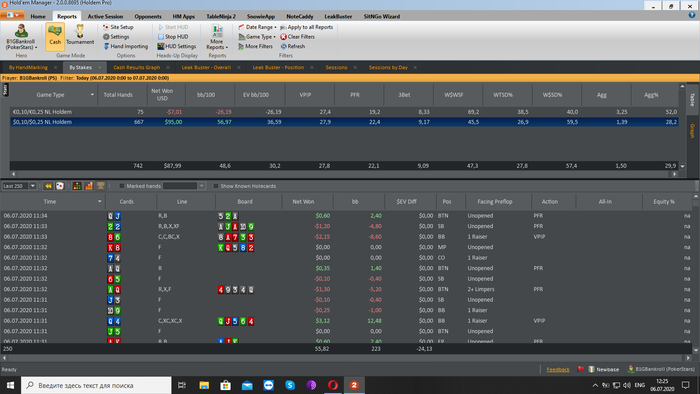Select $0,10/$0,25 NL Holdem row
This screenshot has height=394, width=700.
[344, 122]
